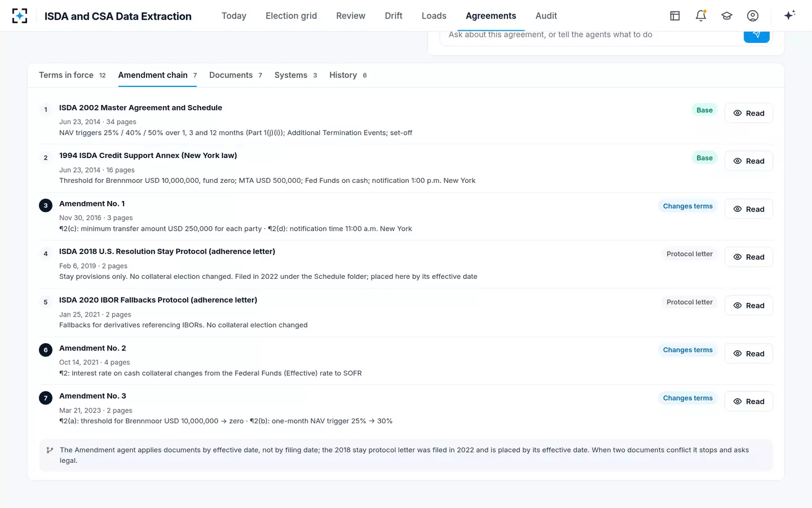Send the agent prompt with arrow button
Image resolution: width=812 pixels, height=508 pixels.
point(757,35)
